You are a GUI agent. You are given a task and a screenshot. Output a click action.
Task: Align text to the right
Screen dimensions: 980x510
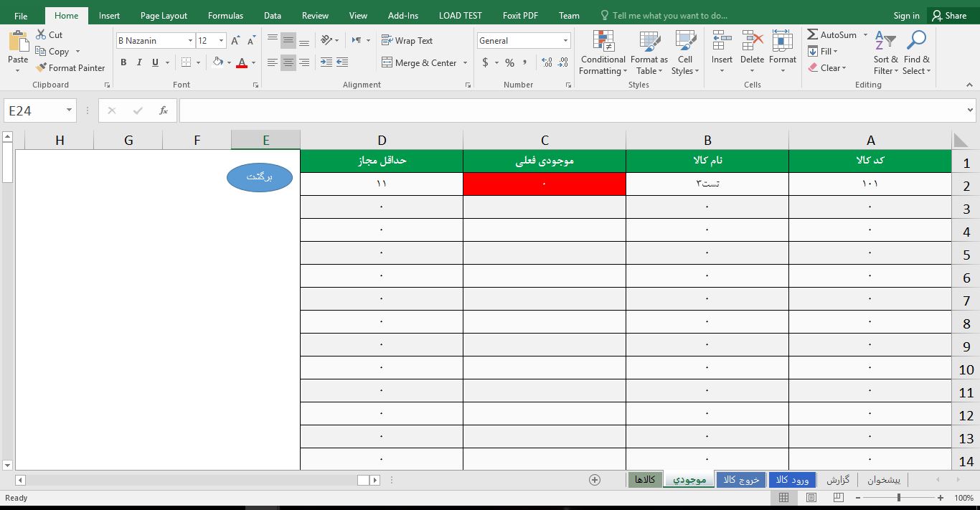click(304, 62)
